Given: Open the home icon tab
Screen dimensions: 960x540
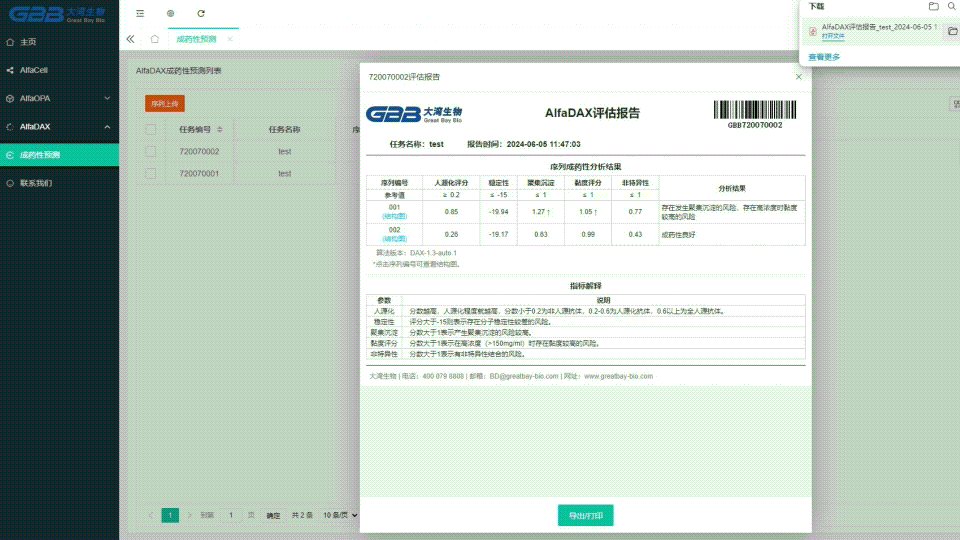Looking at the screenshot, I should tap(155, 39).
